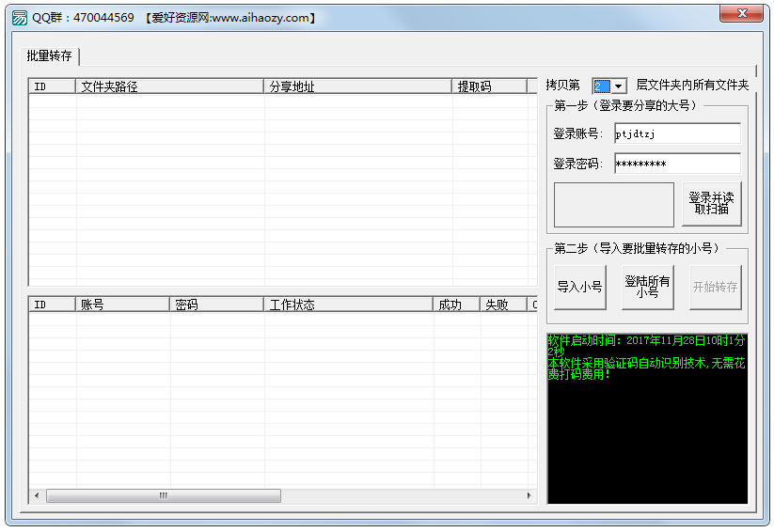Open the 拷贝第 layer number dropdown

pos(619,86)
